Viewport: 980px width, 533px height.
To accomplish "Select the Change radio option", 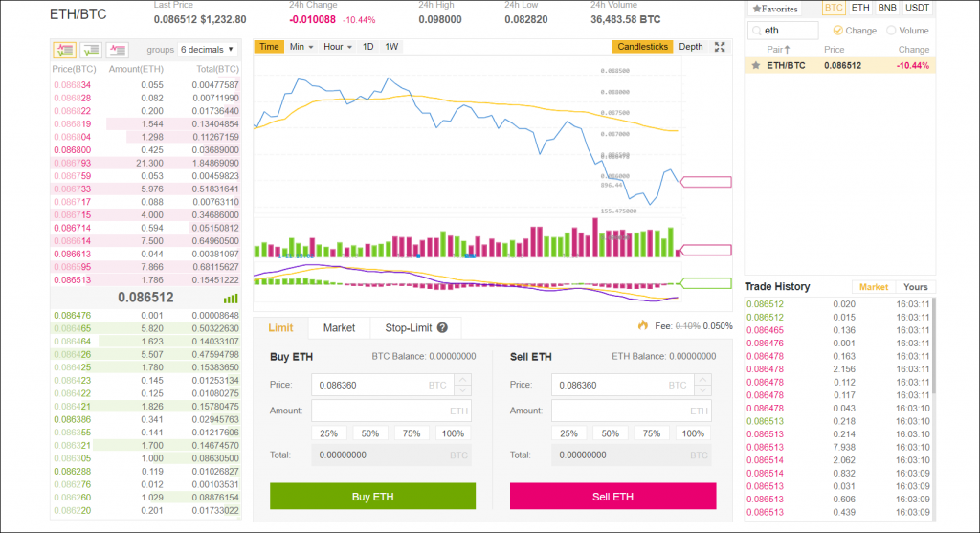I will pyautogui.click(x=837, y=30).
